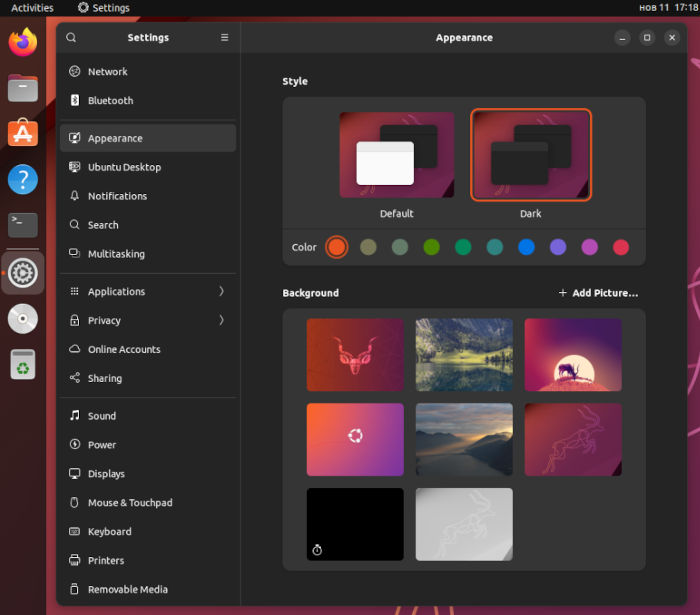Image resolution: width=700 pixels, height=615 pixels.
Task: Open Ubuntu Software from the dock
Action: pos(23,133)
